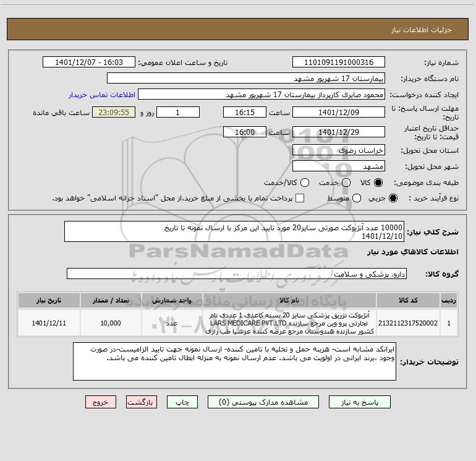Click the واحد شمارش column header

click(x=172, y=300)
